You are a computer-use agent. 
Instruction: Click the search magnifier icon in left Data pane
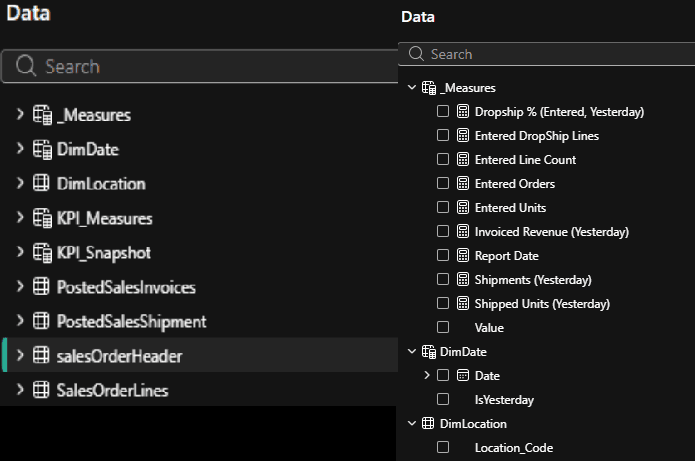pyautogui.click(x=26, y=66)
